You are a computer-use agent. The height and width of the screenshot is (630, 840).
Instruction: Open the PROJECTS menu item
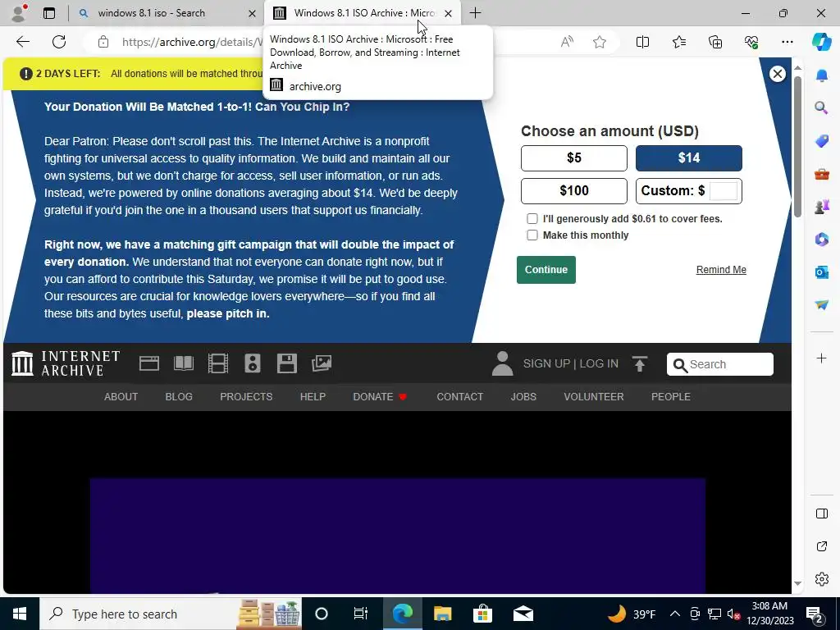[x=246, y=397]
